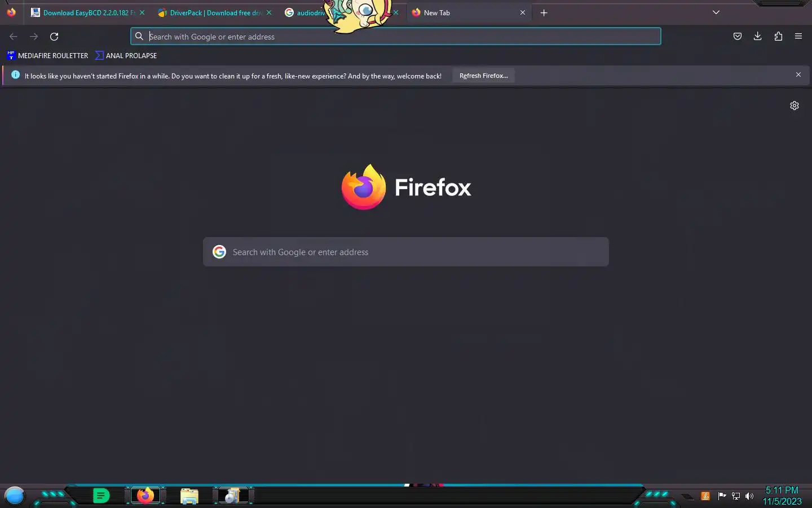
Task: Open the Extensions menu
Action: point(778,37)
